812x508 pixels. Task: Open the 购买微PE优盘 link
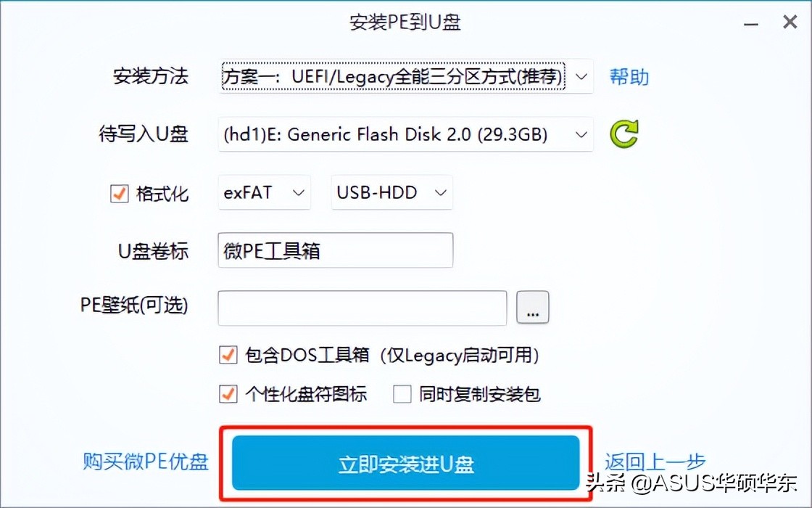pyautogui.click(x=146, y=462)
